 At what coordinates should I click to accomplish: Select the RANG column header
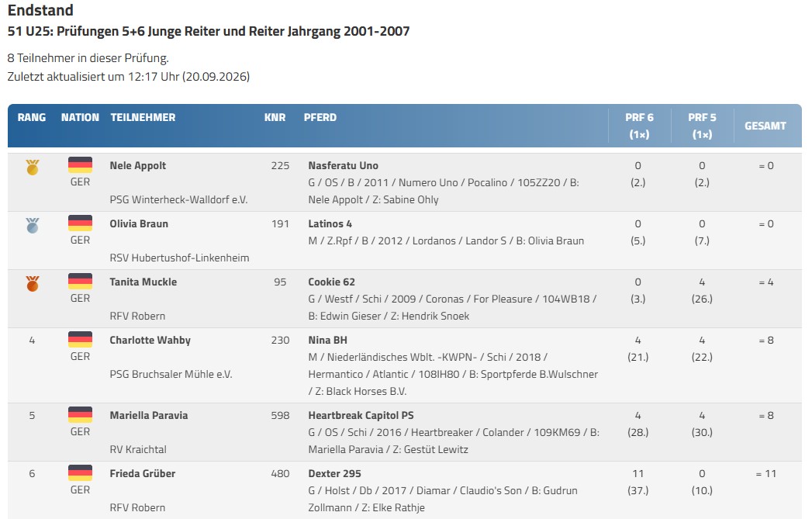pos(32,118)
